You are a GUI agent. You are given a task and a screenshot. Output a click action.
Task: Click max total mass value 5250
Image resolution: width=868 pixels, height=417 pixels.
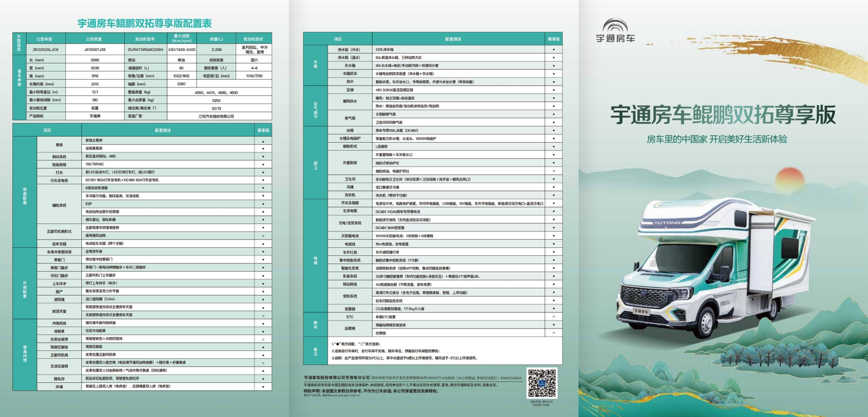pyautogui.click(x=216, y=100)
